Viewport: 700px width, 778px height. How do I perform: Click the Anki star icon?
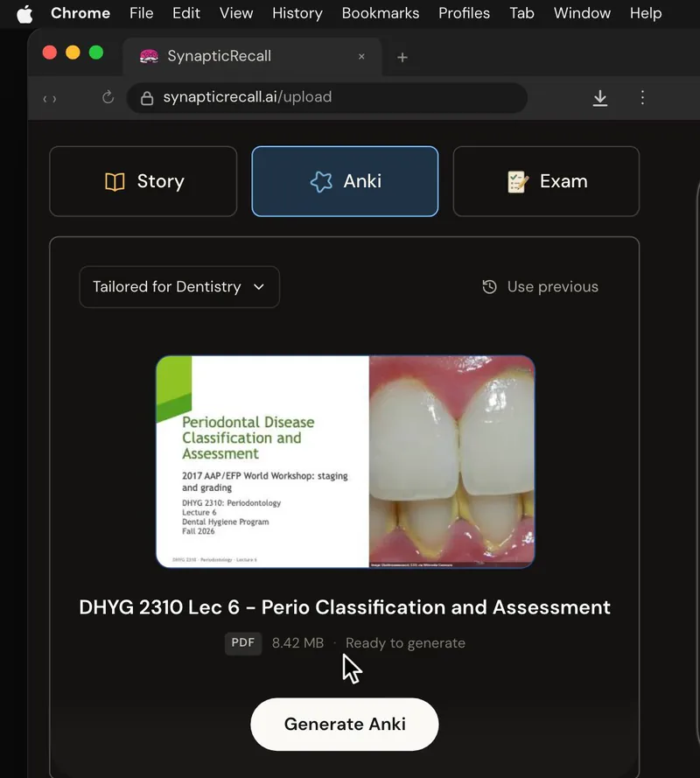321,182
